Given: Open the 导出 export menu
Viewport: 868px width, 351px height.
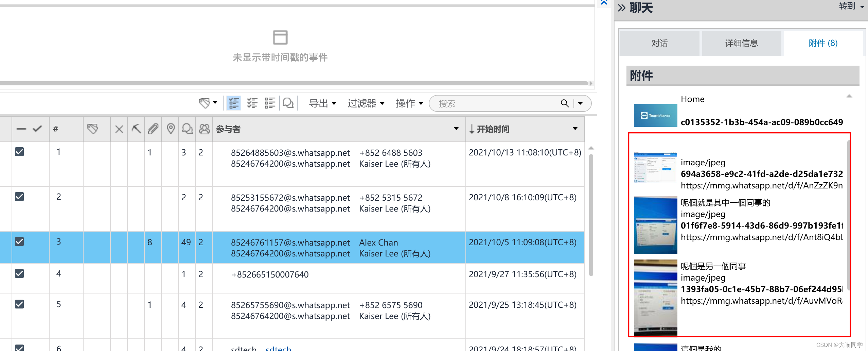Looking at the screenshot, I should coord(322,103).
